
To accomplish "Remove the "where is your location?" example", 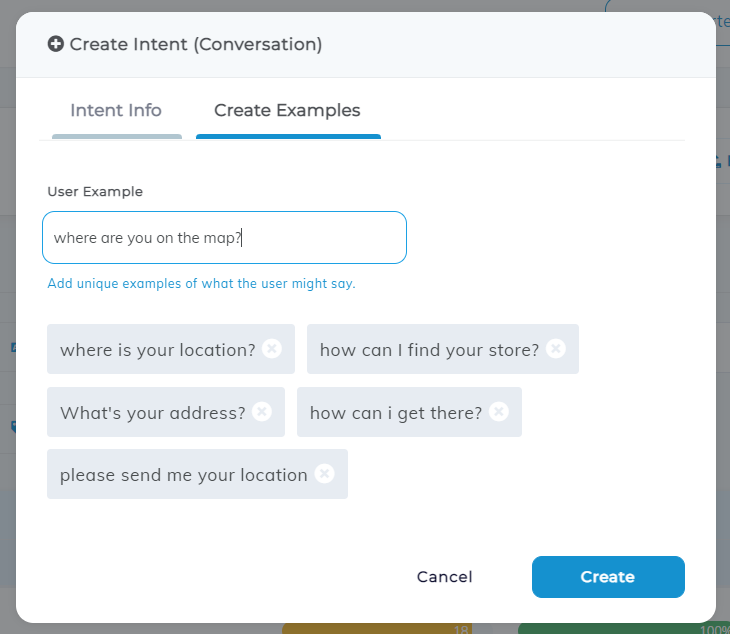I will click(x=272, y=349).
